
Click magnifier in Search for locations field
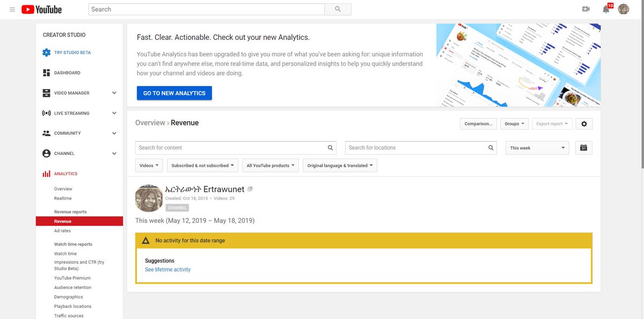coord(491,148)
